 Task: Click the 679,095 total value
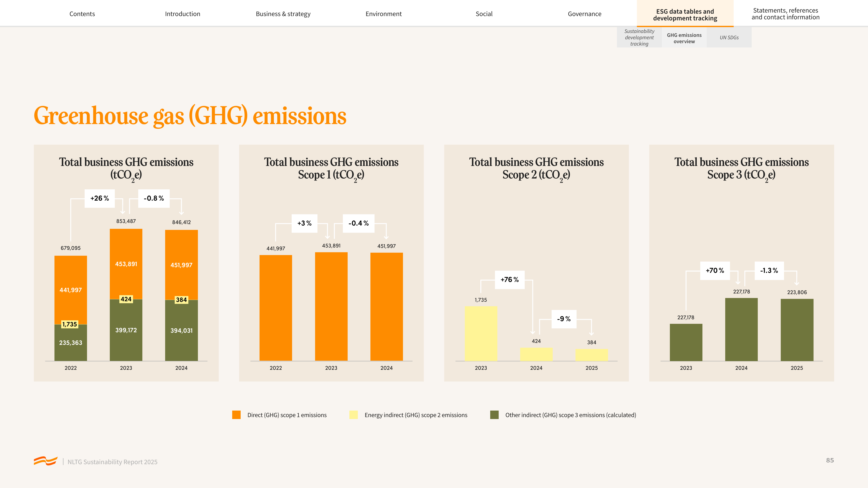coord(71,248)
